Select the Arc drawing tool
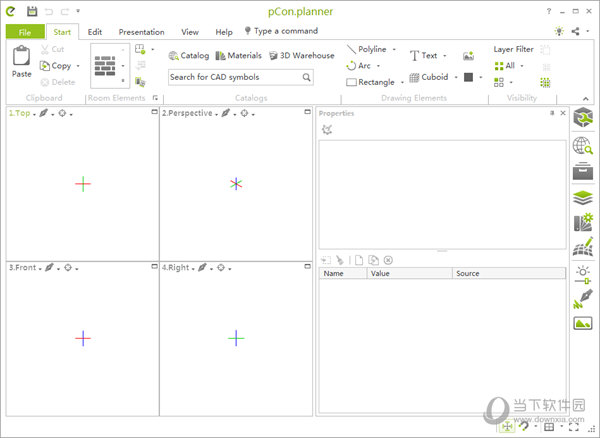600x438 pixels. tap(358, 66)
